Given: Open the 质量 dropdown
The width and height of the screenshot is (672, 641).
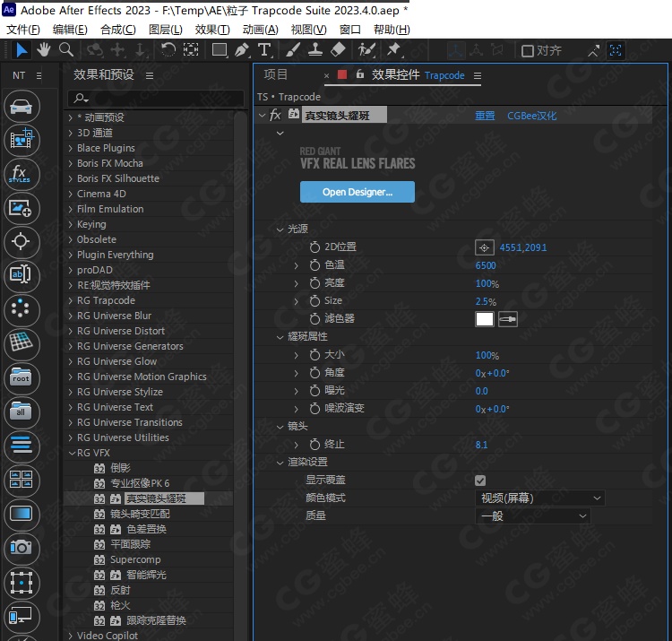Looking at the screenshot, I should pyautogui.click(x=533, y=515).
